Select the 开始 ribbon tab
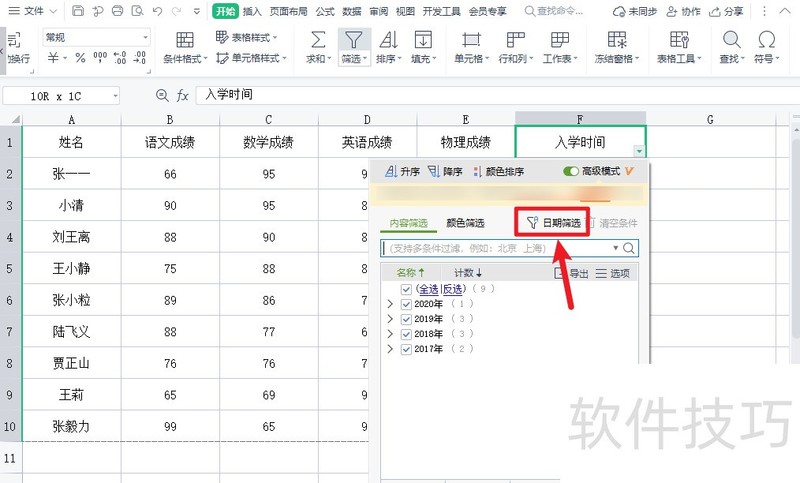The width and height of the screenshot is (800, 483). click(226, 11)
